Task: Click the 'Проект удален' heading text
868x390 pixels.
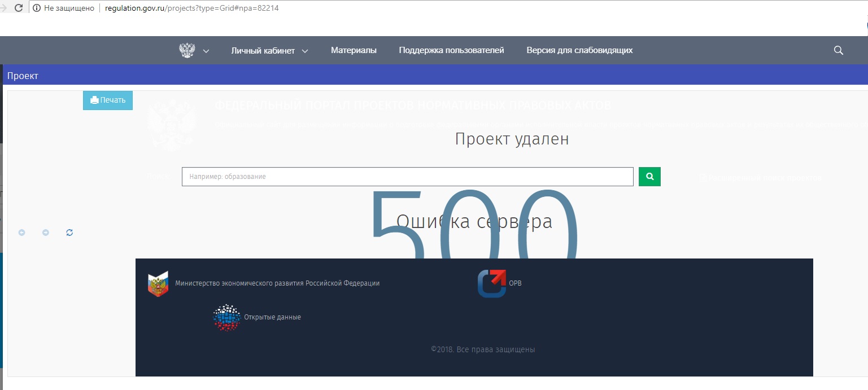Action: click(x=512, y=139)
